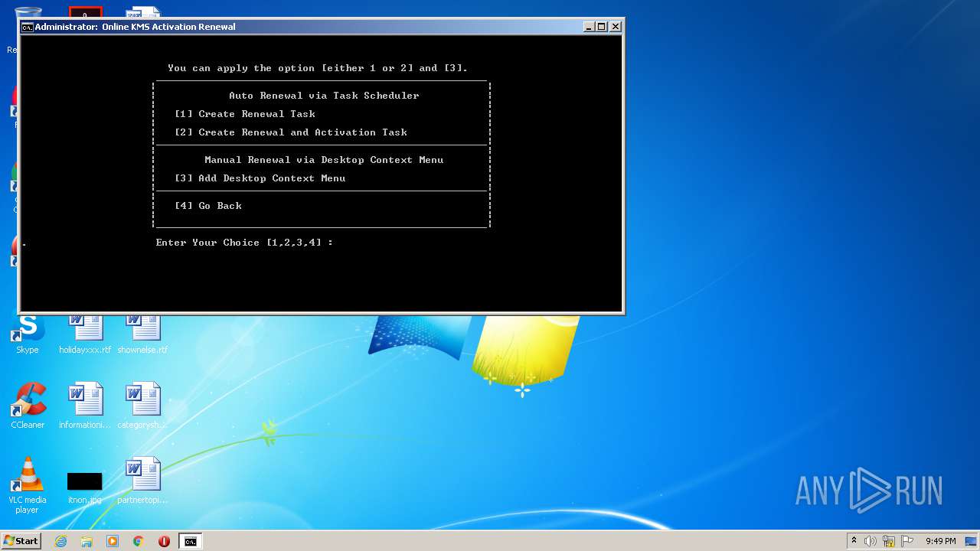The image size is (980, 551).
Task: Select the itnon.jpg image file
Action: click(85, 487)
